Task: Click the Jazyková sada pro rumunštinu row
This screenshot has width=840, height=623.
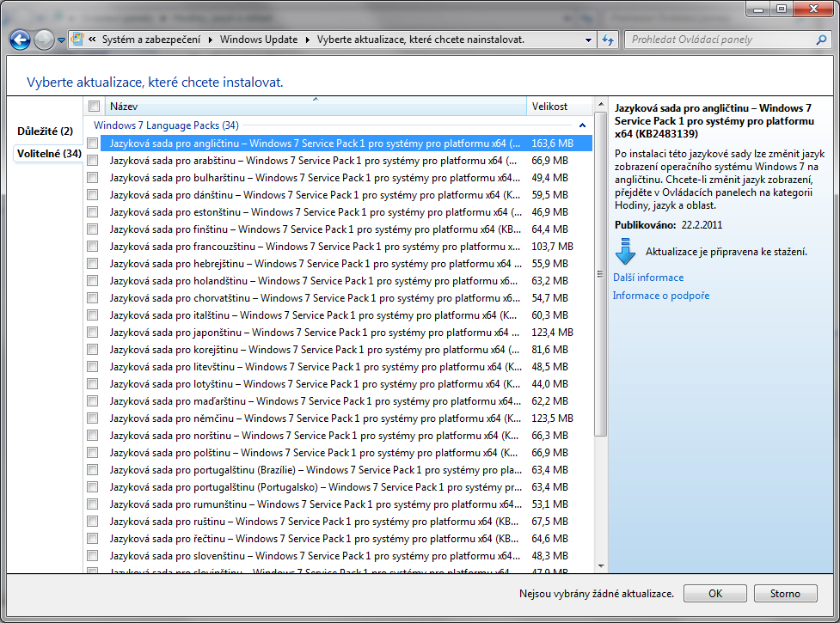Action: pyautogui.click(x=346, y=504)
